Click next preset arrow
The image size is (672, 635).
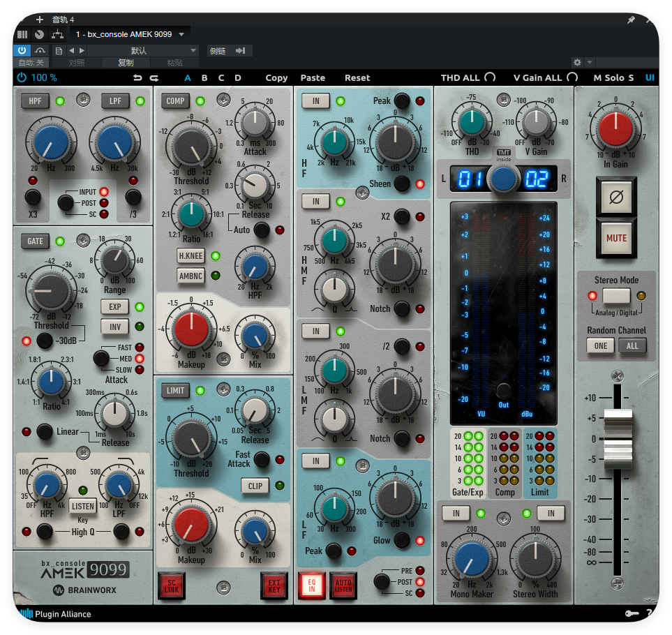[82, 50]
